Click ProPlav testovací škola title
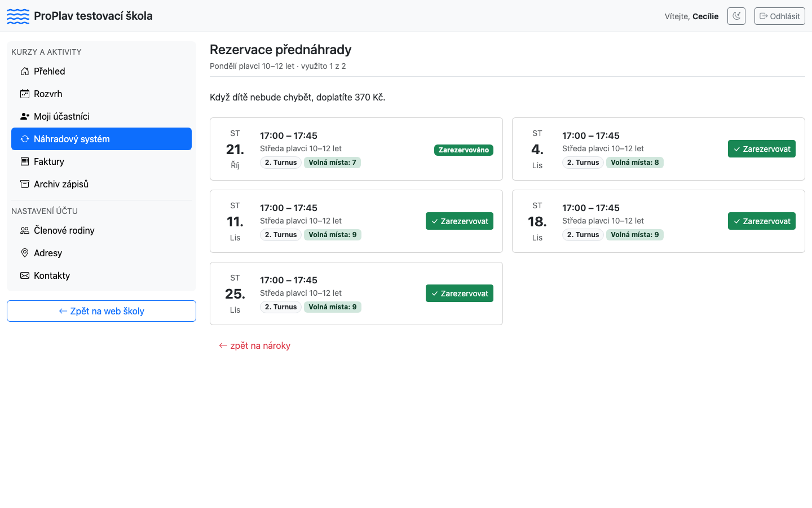The image size is (812, 508). click(x=93, y=16)
